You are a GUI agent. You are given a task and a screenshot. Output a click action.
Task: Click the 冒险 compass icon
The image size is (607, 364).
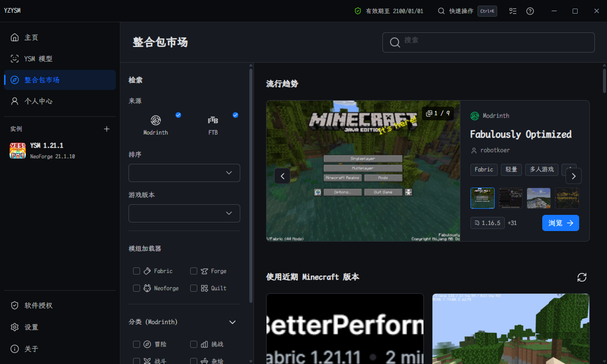click(x=147, y=344)
